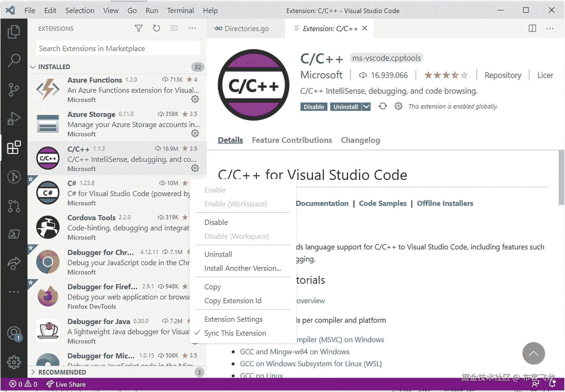The image size is (565, 392).
Task: Open the Git graph activity bar icon
Action: tap(14, 177)
